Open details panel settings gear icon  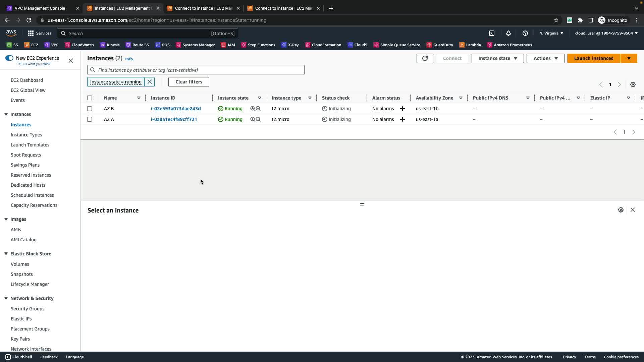coord(621,210)
